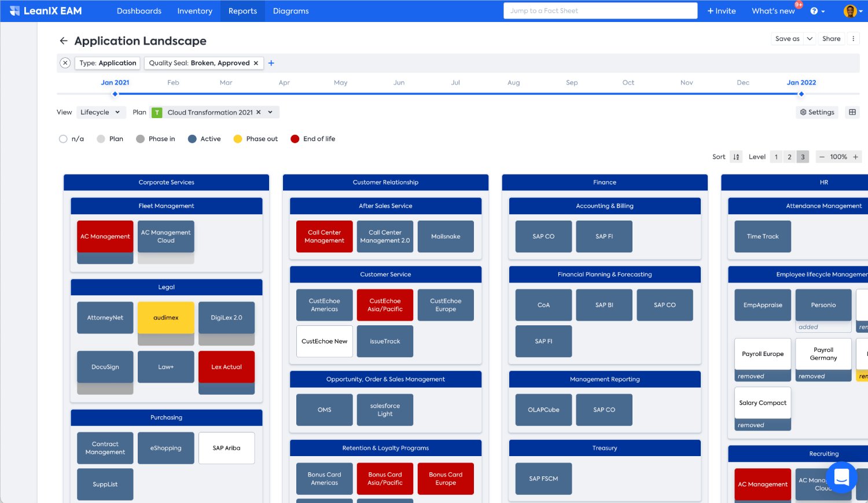Toggle the End of life legend filter
Viewport: 868px width, 503px height.
[313, 139]
